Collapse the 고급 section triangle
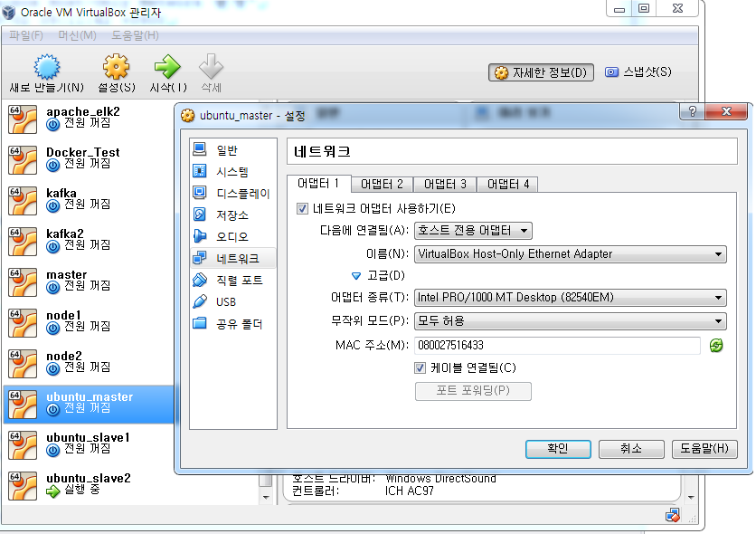Screen dimensions: 756x534 pyautogui.click(x=356, y=275)
